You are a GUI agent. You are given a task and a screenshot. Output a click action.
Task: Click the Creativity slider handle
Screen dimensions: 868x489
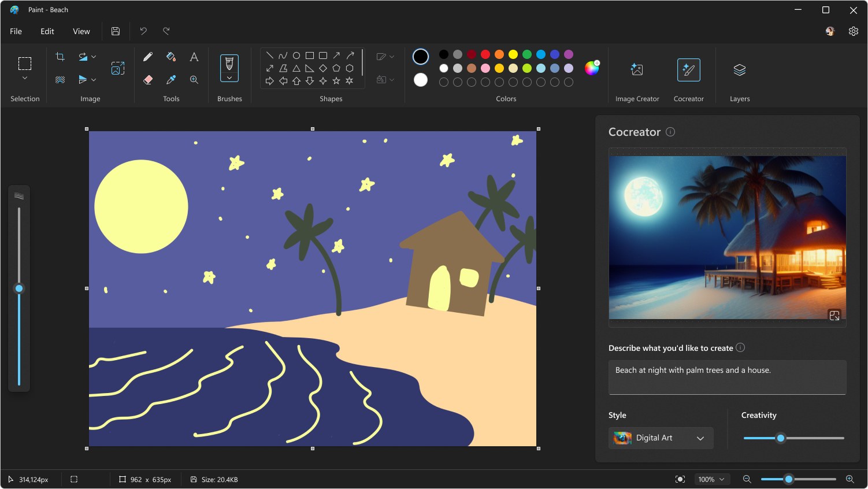point(781,438)
